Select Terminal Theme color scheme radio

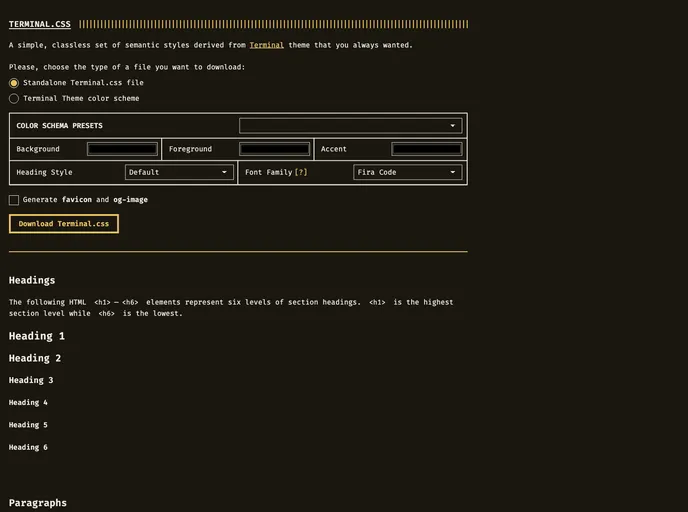click(14, 99)
